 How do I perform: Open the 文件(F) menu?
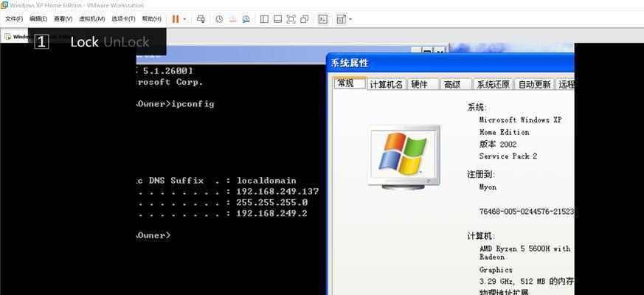[14, 19]
